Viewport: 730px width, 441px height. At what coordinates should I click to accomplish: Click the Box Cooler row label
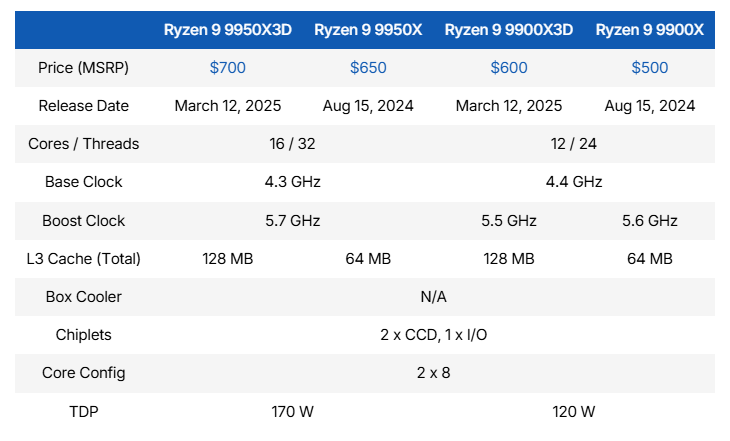(83, 297)
